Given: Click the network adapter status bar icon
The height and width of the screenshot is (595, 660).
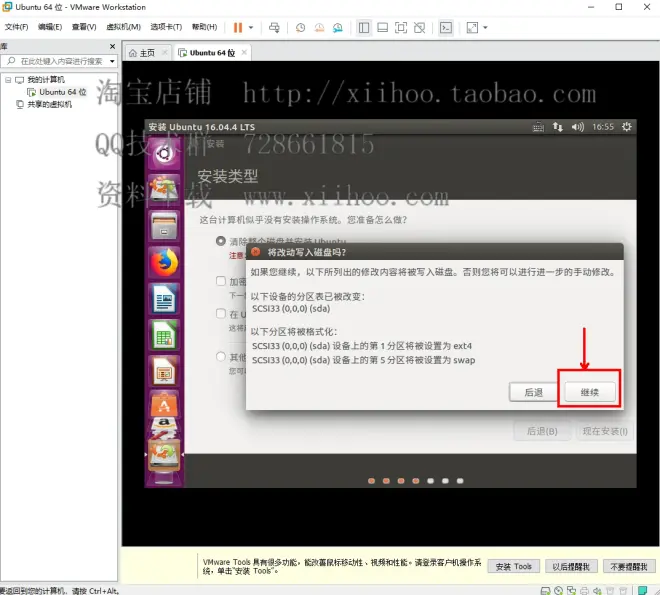Looking at the screenshot, I should (x=572, y=591).
